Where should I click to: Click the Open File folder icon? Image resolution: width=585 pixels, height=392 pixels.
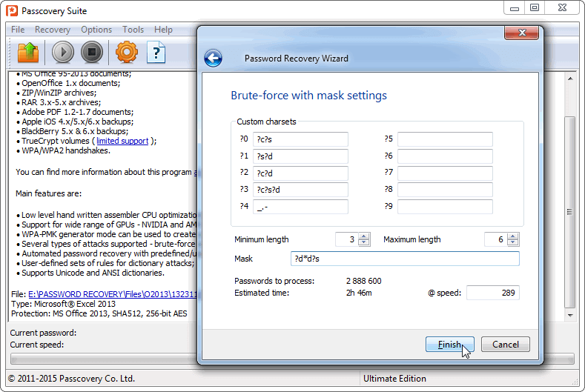[x=28, y=52]
